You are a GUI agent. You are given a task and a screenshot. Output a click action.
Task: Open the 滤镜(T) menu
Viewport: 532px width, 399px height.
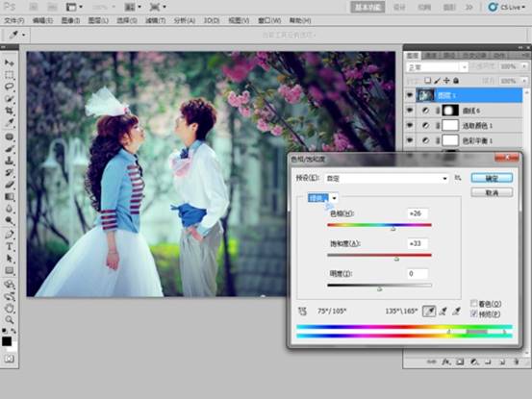click(156, 21)
